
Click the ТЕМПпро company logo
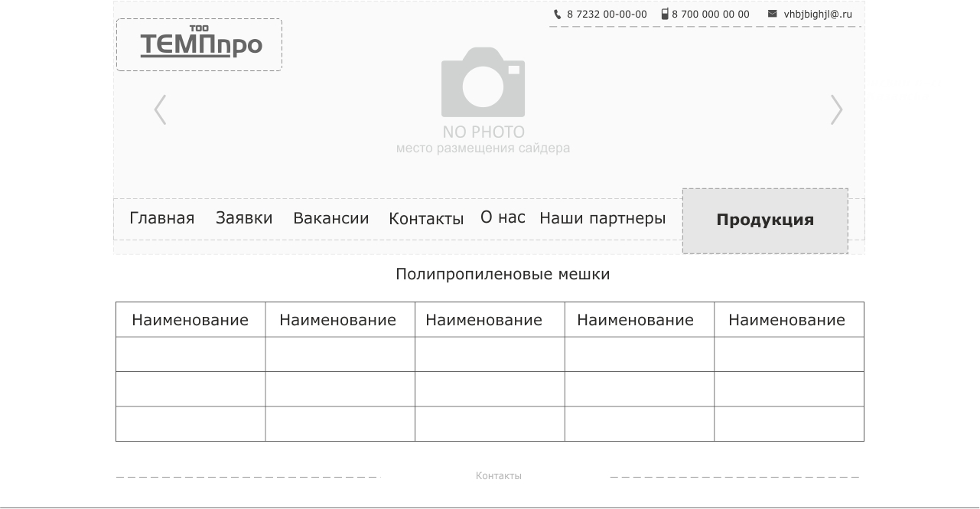pyautogui.click(x=200, y=44)
